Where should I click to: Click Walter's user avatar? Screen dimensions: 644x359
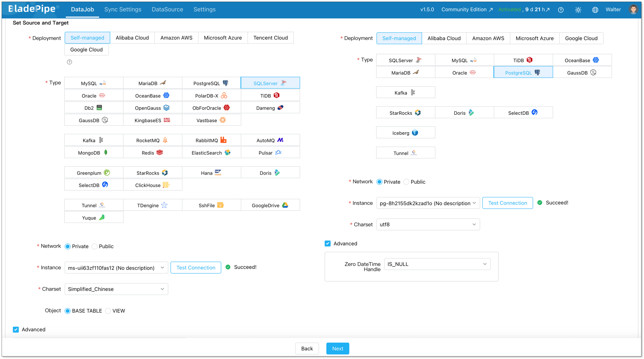pos(633,9)
